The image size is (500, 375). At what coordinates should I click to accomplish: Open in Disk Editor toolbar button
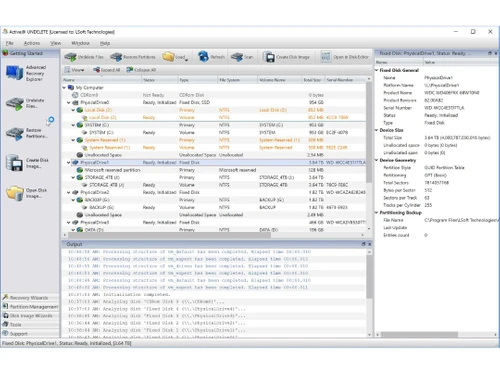point(345,57)
